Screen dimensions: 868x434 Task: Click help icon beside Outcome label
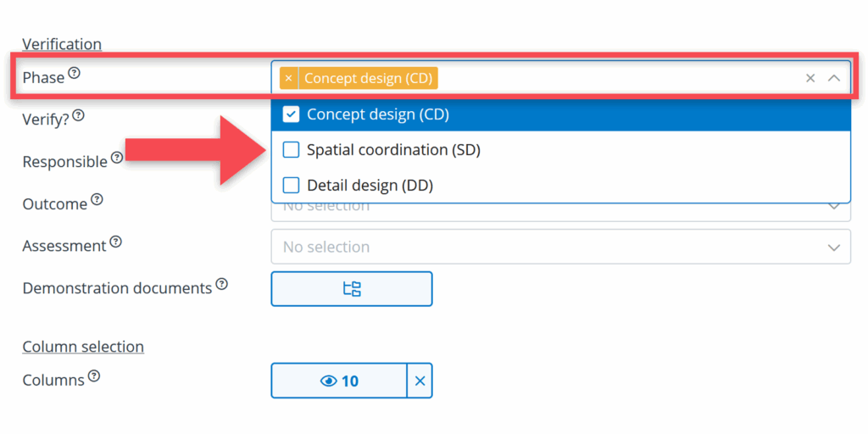[97, 200]
